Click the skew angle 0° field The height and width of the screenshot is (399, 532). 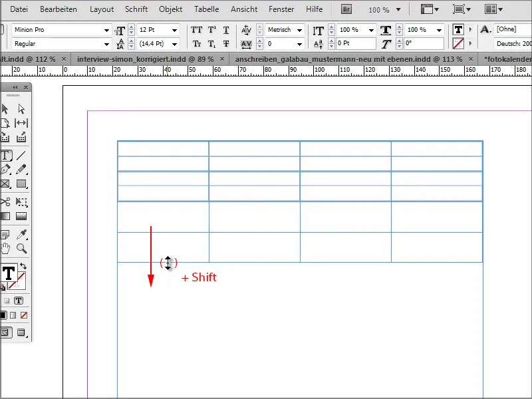(424, 43)
